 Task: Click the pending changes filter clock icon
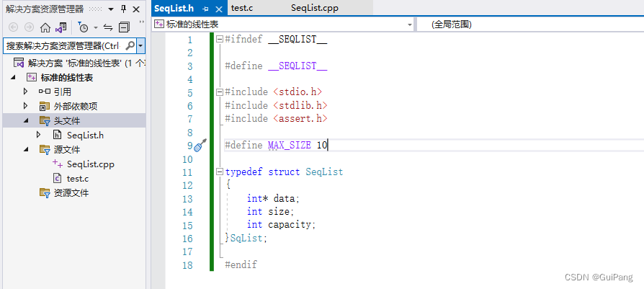pos(83,27)
